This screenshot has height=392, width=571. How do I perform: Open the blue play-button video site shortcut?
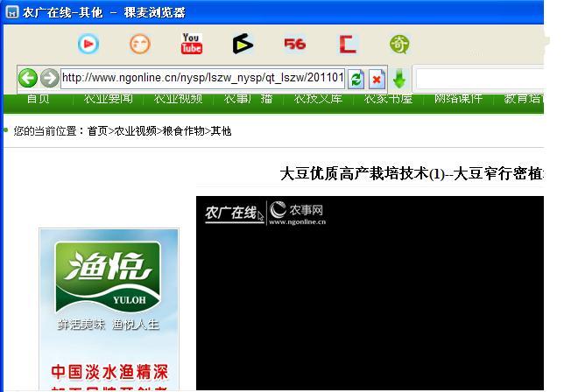(88, 44)
